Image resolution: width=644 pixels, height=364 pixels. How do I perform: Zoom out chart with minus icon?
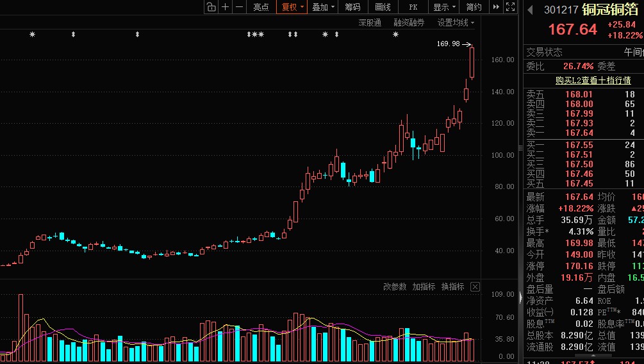239,7
